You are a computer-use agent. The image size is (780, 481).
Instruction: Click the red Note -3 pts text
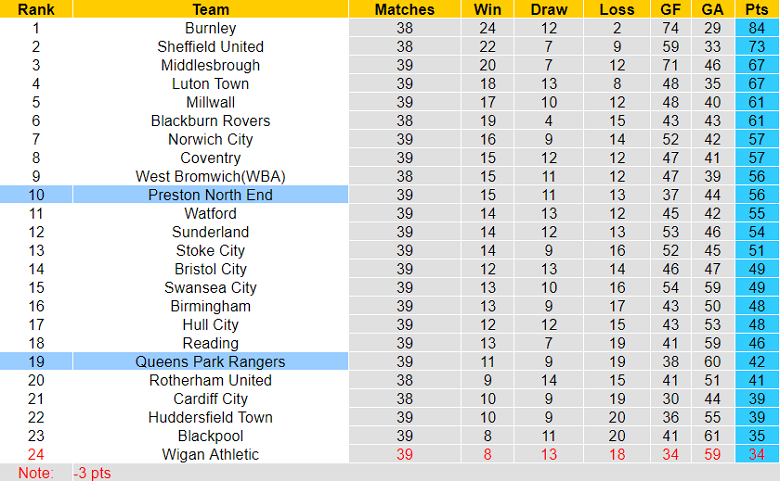pos(60,473)
